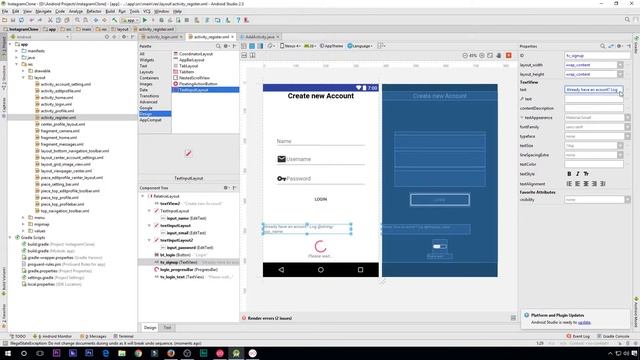Open Chrome from the Windows taskbar
Image resolution: width=640 pixels, height=360 pixels.
138,353
